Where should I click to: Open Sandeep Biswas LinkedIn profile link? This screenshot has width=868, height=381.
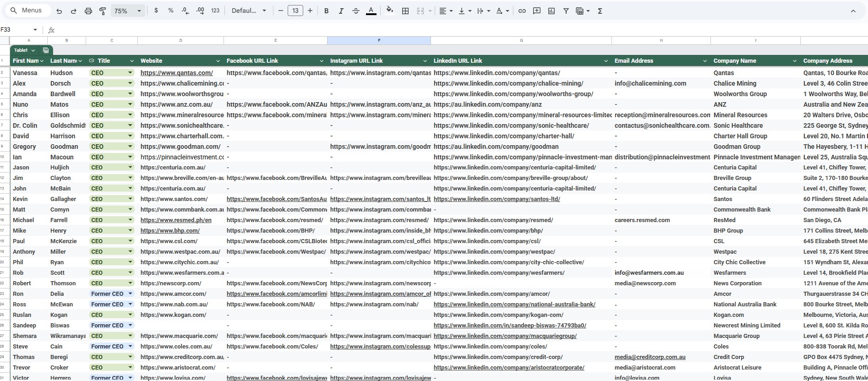(x=510, y=326)
